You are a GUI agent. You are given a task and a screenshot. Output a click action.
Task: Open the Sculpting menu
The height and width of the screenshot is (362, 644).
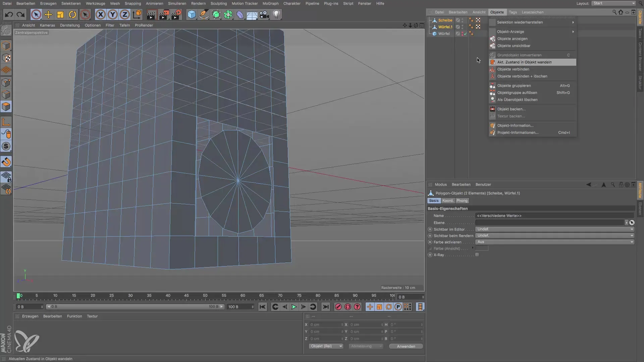click(x=219, y=3)
